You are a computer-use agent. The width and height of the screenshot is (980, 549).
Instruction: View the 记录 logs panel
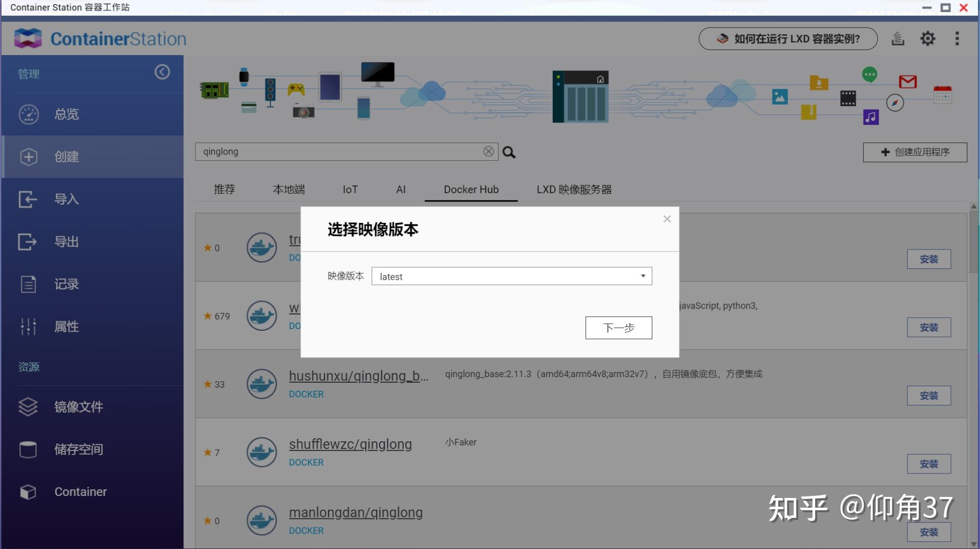[x=66, y=284]
